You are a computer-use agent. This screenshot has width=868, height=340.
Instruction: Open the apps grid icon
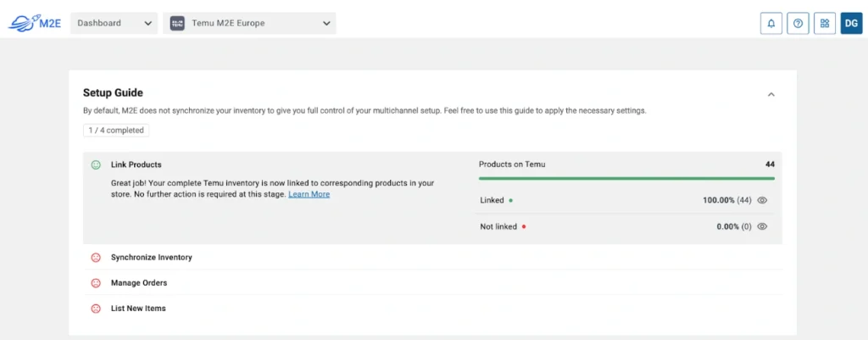coord(825,24)
